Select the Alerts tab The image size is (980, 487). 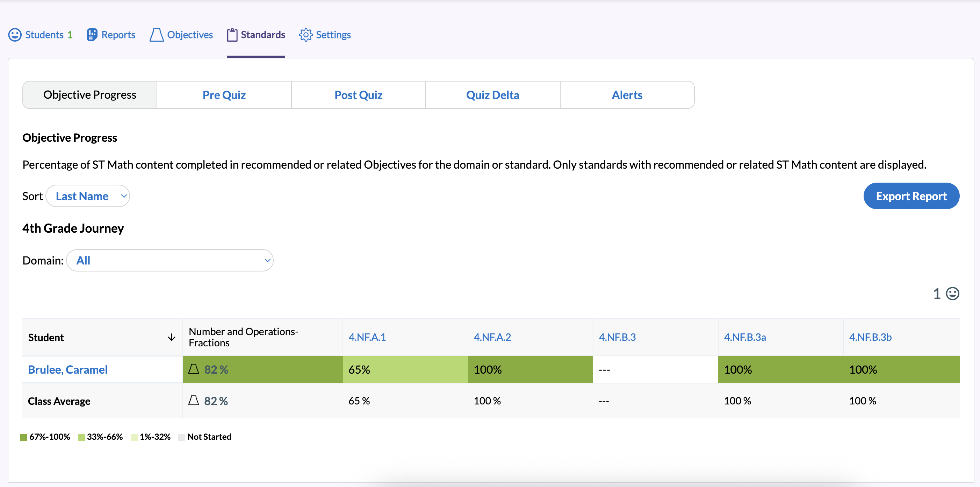pos(627,95)
